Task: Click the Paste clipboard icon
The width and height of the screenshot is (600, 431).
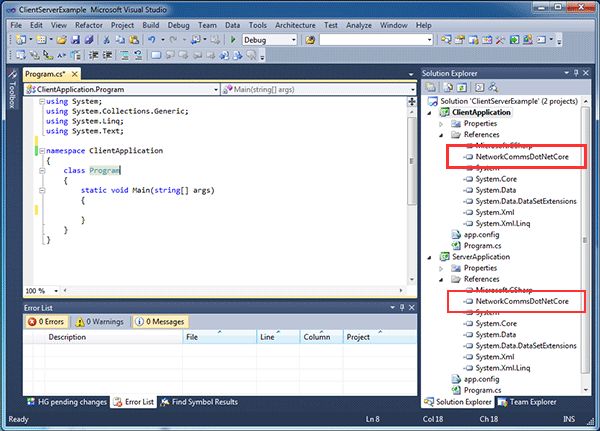Action: tap(134, 40)
